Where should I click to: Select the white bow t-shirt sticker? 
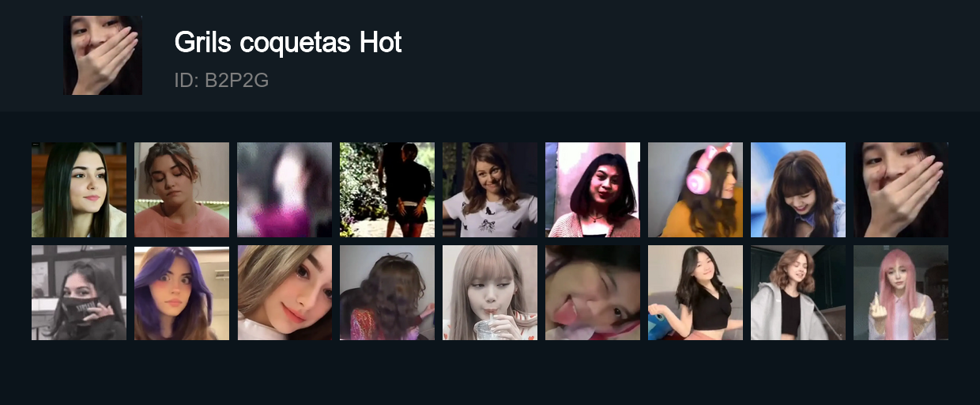490,190
